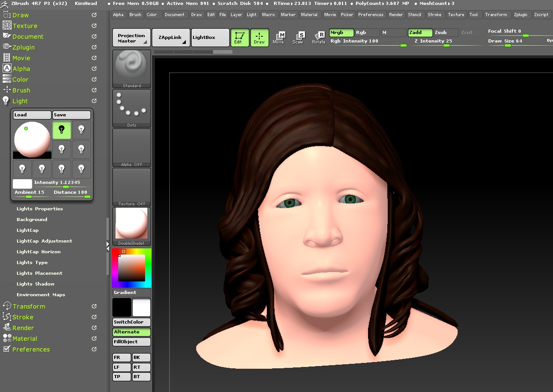The width and height of the screenshot is (553, 392).
Task: Select the rightmost light bulb in the bottom row
Action: pyautogui.click(x=81, y=169)
